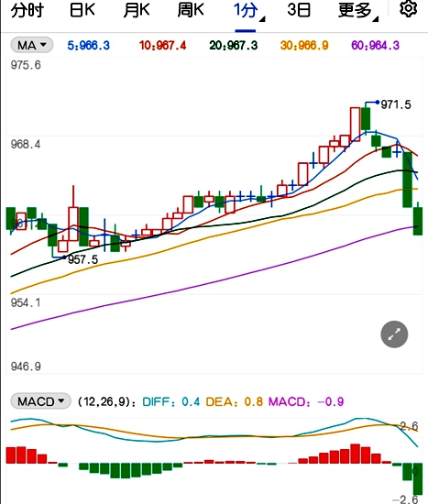Select the MA 60:964.3 value
Viewport: 428px width, 504px height.
coord(375,45)
